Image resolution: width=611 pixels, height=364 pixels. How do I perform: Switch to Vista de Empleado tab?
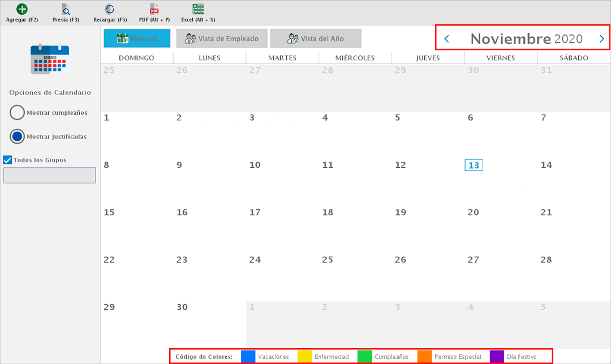(x=221, y=38)
